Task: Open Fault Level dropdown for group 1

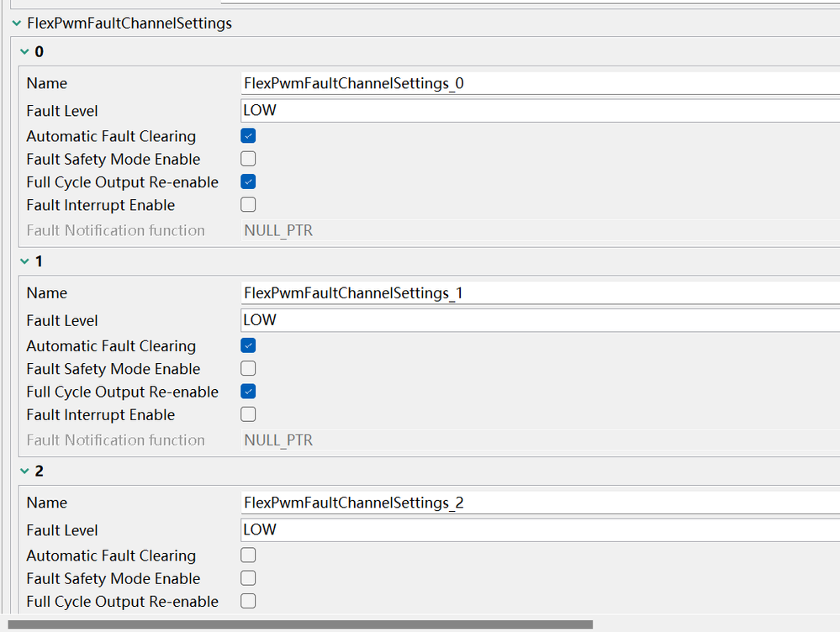Action: (x=538, y=320)
